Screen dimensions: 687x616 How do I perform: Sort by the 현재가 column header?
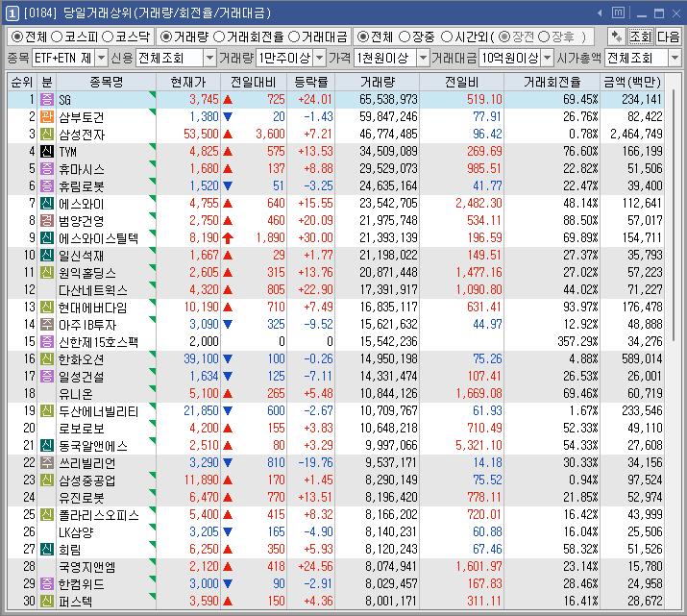[x=188, y=82]
